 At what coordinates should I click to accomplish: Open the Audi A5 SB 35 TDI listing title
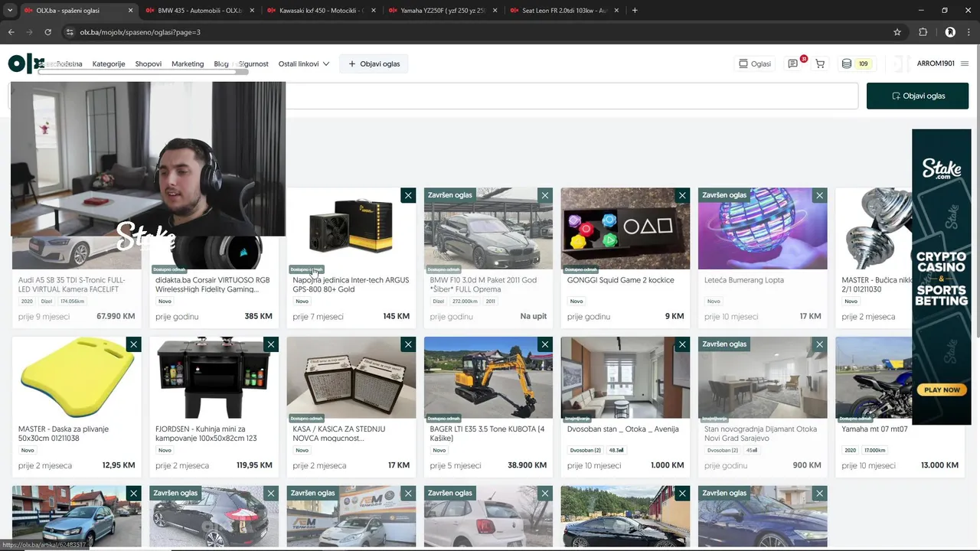click(72, 285)
